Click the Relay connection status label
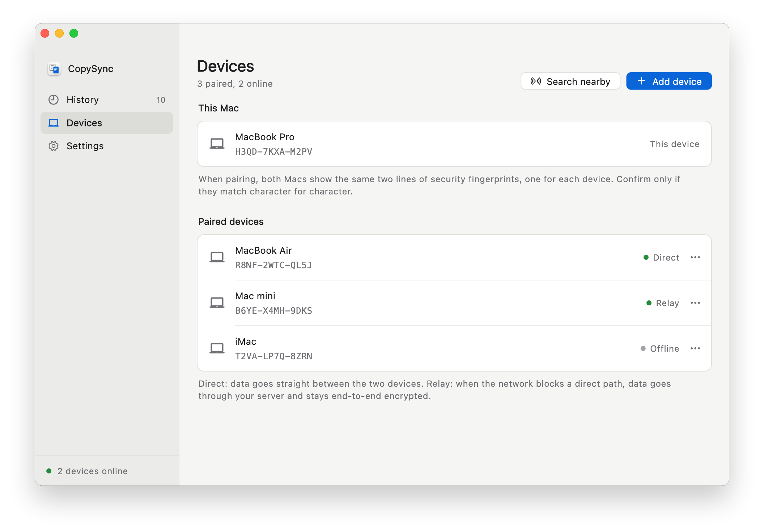The width and height of the screenshot is (764, 532). click(x=667, y=303)
